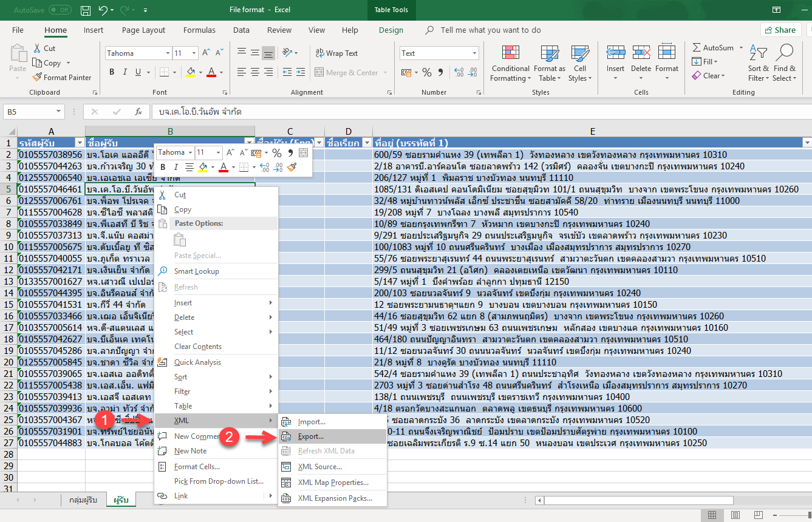The image size is (812, 522).
Task: Open the filter dropdown for ชื่อเรียก column
Action: 366,143
